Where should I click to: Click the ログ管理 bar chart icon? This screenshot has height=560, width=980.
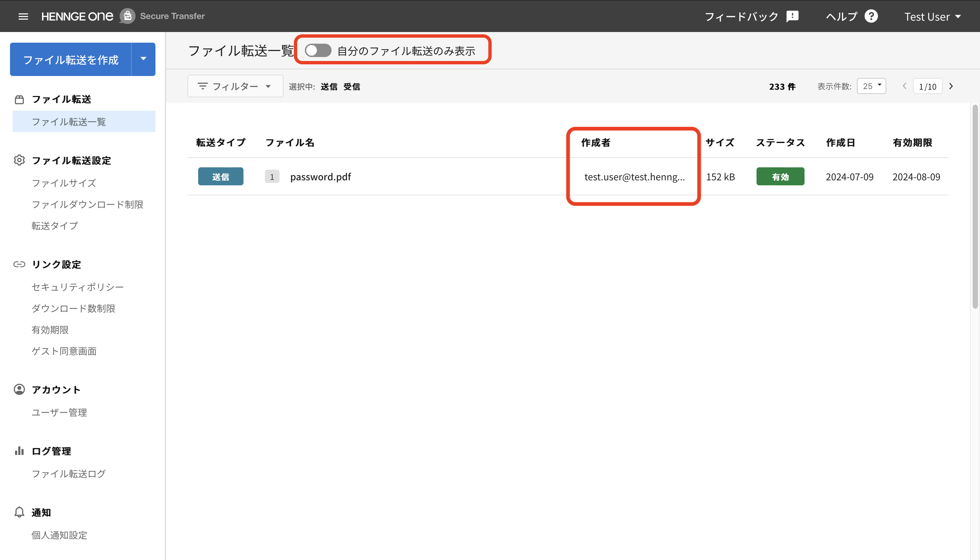pos(19,450)
